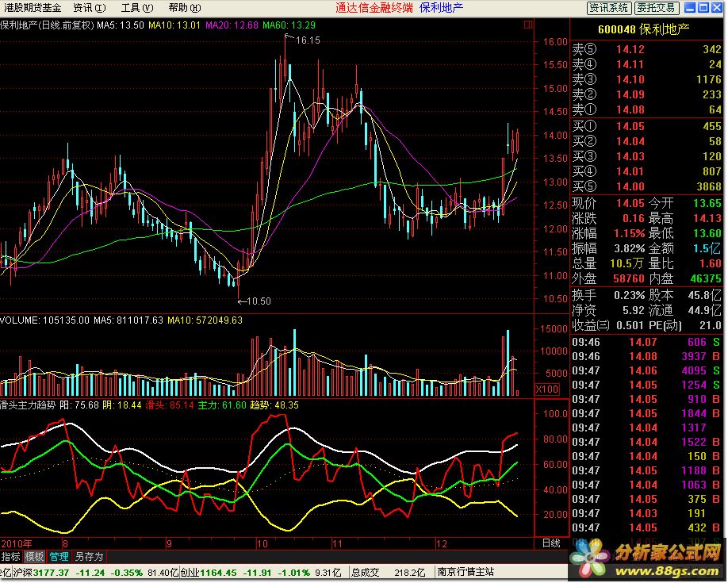728x583 pixels.
Task: Click the MA20: 12.68 indicator label
Action: (x=232, y=25)
